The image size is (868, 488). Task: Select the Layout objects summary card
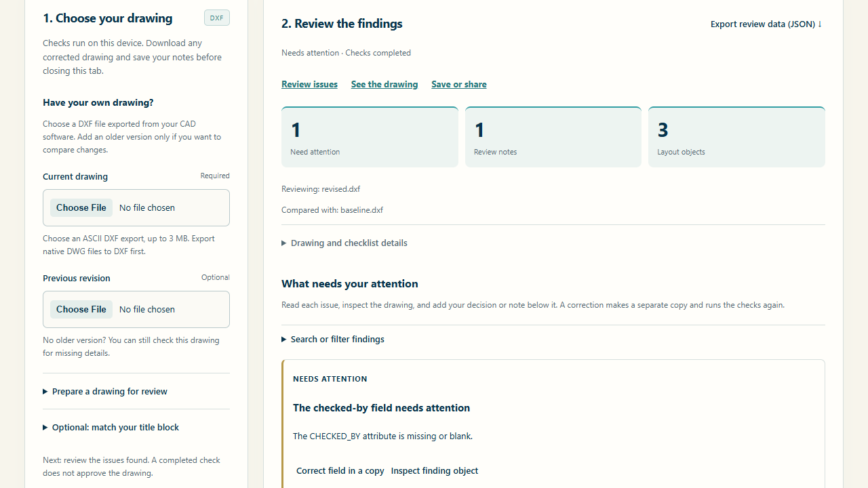point(736,137)
